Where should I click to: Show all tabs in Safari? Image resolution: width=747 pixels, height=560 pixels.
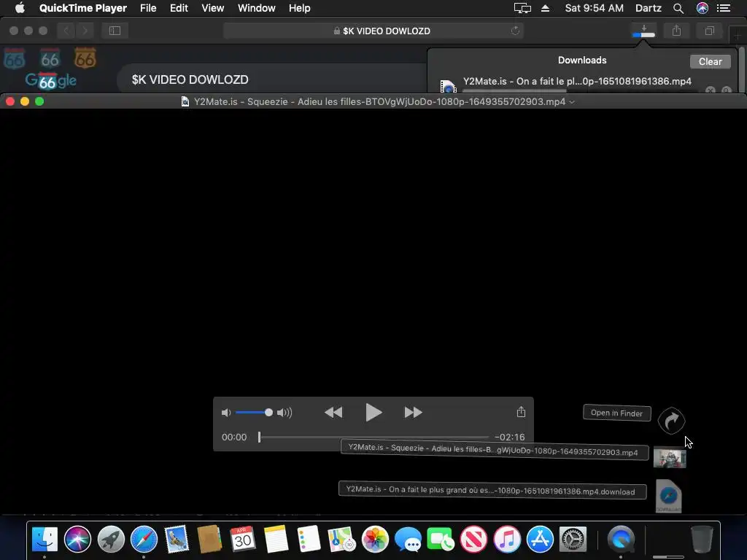[x=709, y=31]
